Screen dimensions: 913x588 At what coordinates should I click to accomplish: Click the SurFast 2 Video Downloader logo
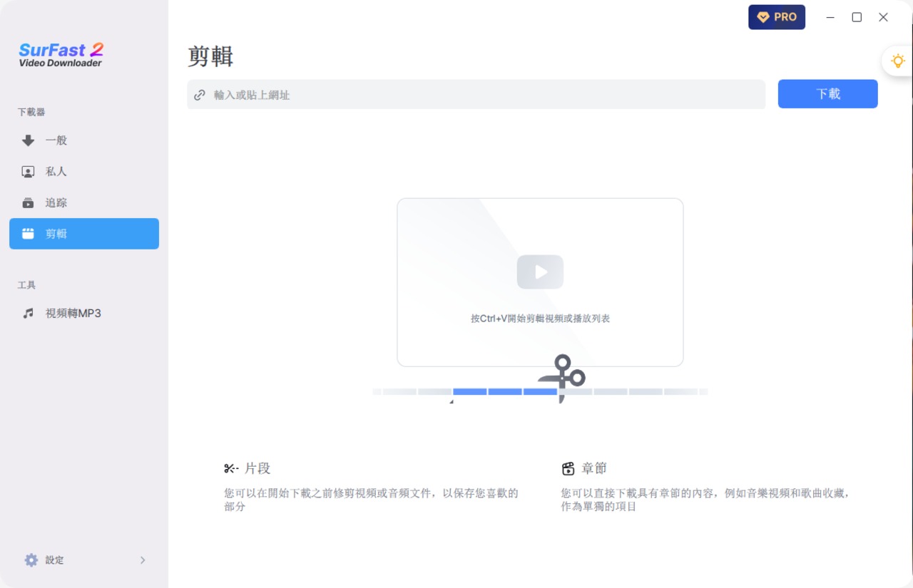(61, 55)
